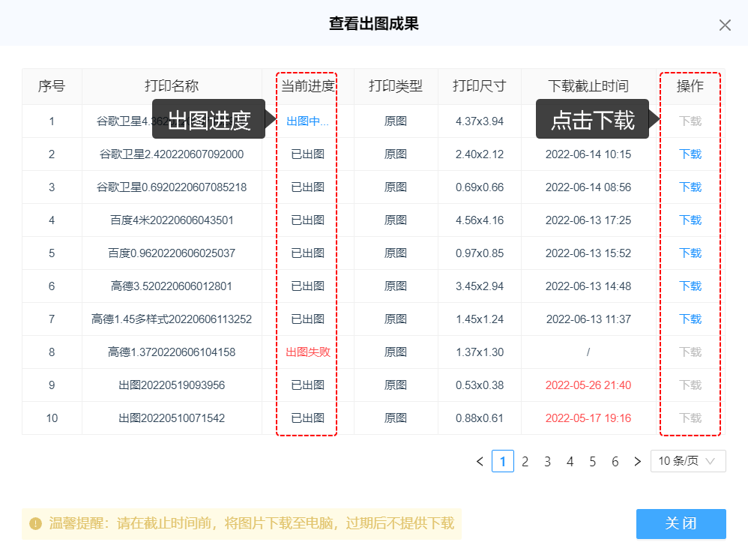
Task: Click expired deadline 2022-05-26 21:40
Action: [x=588, y=385]
